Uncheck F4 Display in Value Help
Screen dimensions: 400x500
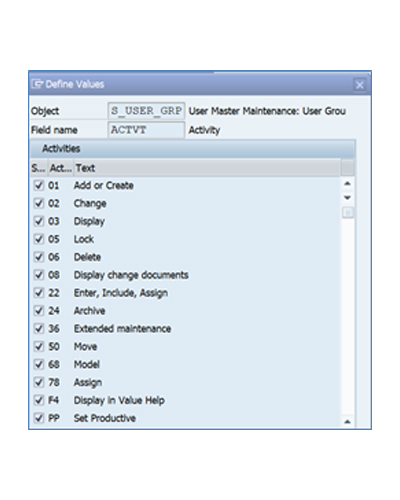(x=39, y=400)
